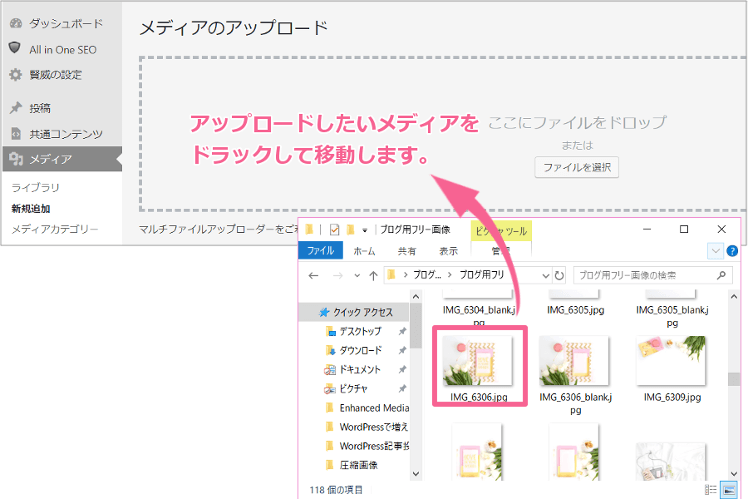Viewport: 748px width, 499px height.
Task: Click the ファイルを選択 button
Action: [576, 167]
